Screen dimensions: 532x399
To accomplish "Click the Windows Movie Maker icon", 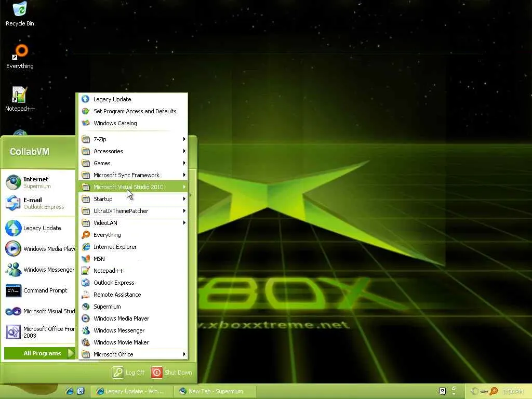I will (86, 342).
